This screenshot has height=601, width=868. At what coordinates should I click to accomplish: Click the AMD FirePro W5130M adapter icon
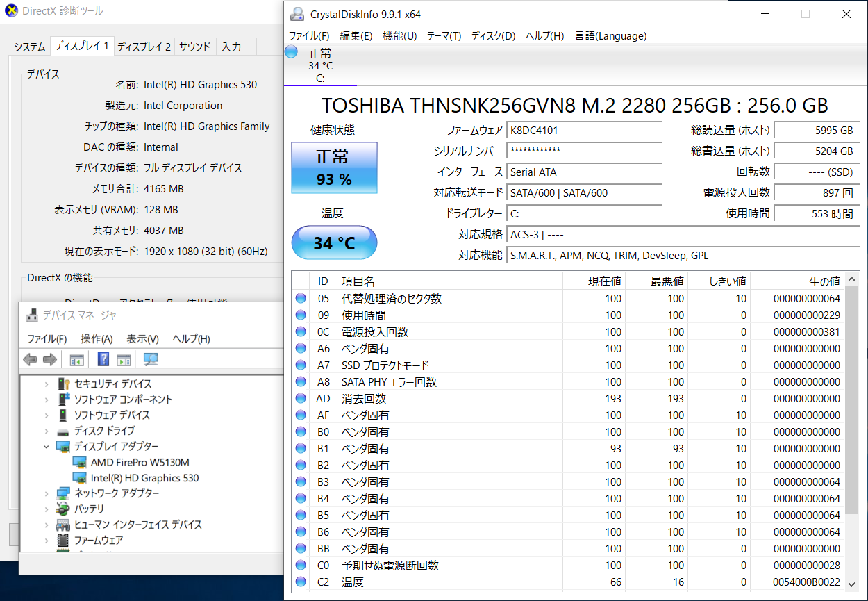click(x=80, y=462)
